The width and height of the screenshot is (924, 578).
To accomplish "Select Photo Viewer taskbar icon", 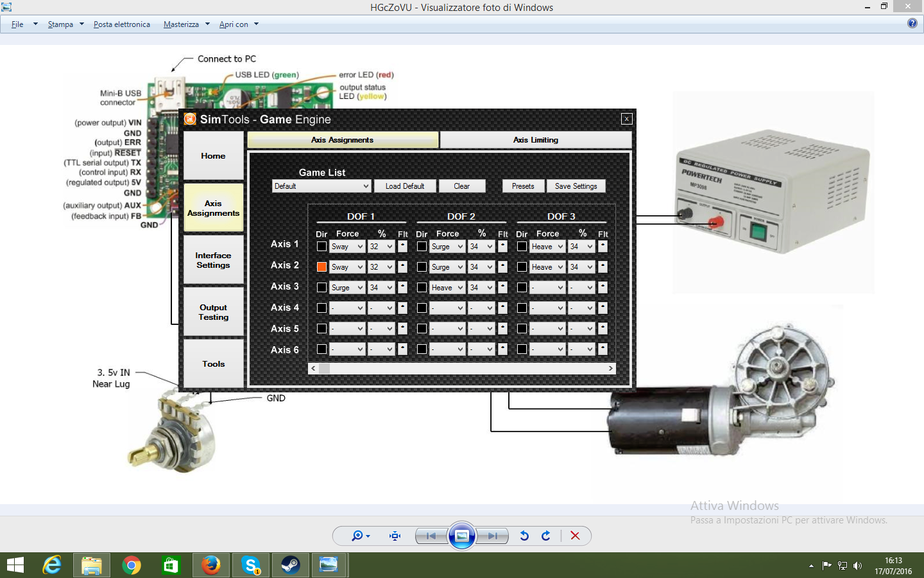I will [x=329, y=565].
